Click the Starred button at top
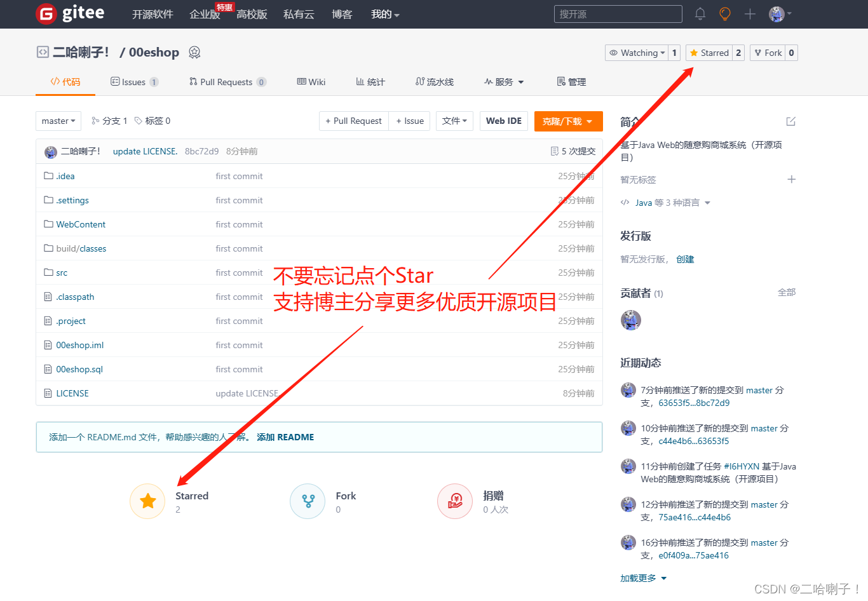The height and width of the screenshot is (601, 868). (x=709, y=53)
